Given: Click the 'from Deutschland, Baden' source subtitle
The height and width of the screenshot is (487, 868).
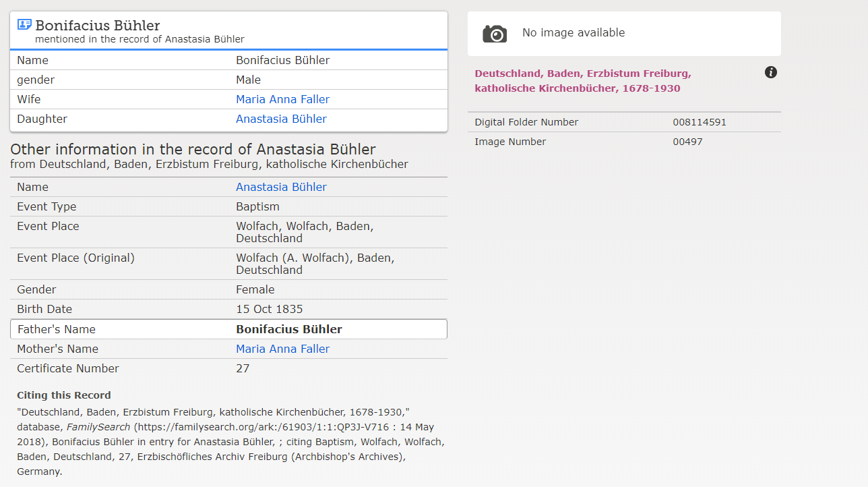Looking at the screenshot, I should [209, 164].
